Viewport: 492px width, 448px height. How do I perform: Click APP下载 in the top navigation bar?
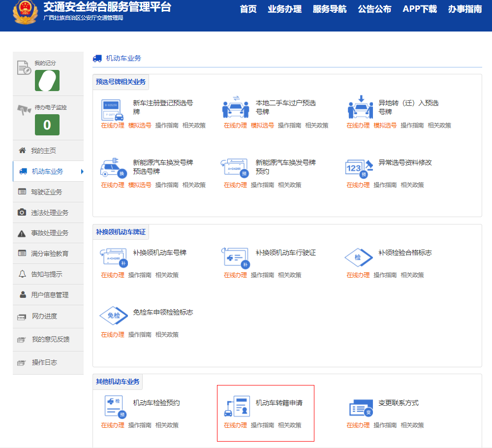coord(419,9)
